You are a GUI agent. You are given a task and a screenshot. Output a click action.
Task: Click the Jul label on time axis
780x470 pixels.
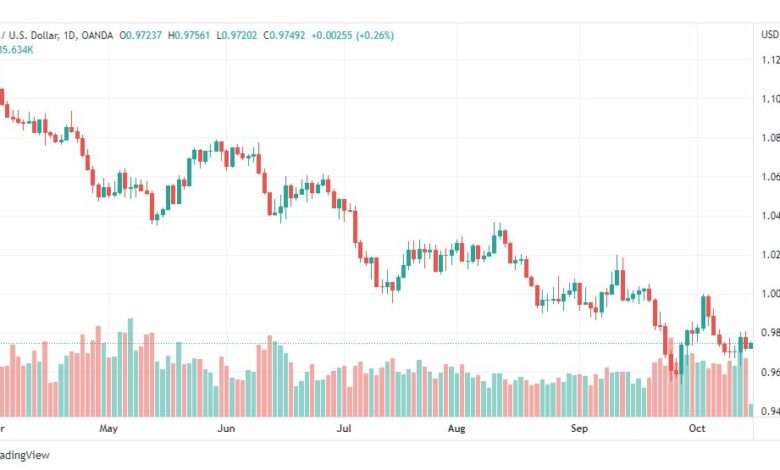pos(344,428)
